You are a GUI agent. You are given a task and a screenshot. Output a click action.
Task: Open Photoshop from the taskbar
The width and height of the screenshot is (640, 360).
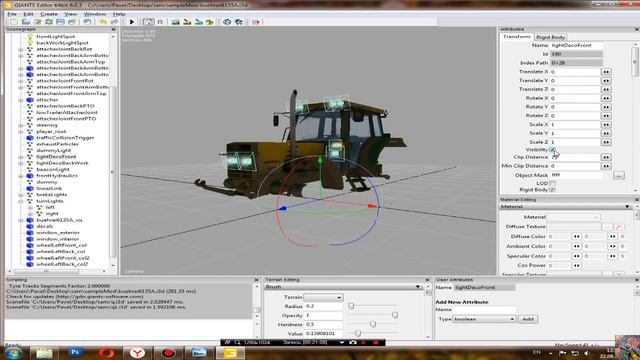(75, 352)
